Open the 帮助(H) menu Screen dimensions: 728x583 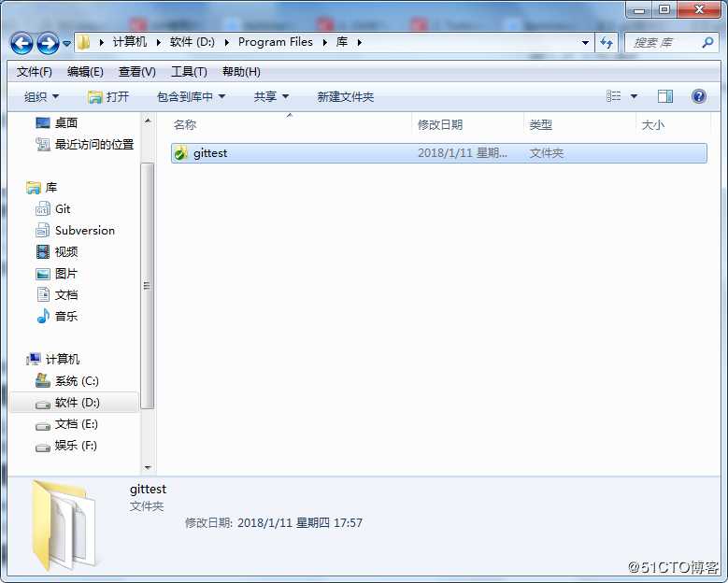pyautogui.click(x=241, y=72)
